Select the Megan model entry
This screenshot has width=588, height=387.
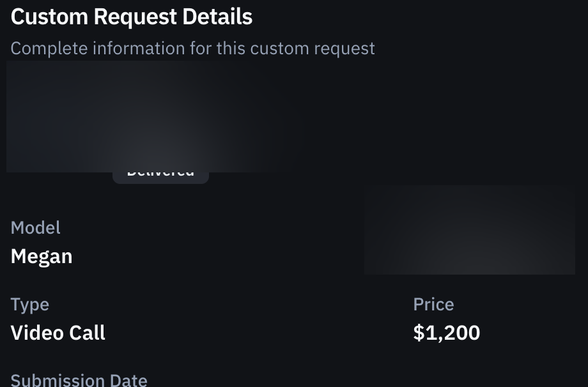pos(42,255)
